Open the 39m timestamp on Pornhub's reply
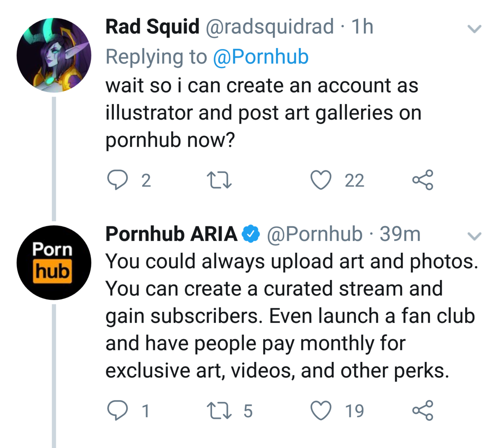This screenshot has width=497, height=448. [x=400, y=234]
